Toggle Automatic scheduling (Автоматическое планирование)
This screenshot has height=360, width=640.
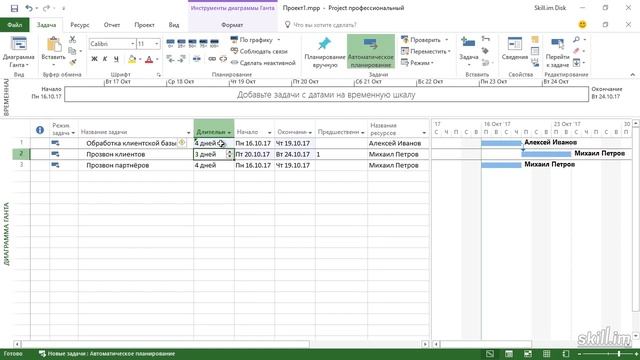[x=371, y=51]
